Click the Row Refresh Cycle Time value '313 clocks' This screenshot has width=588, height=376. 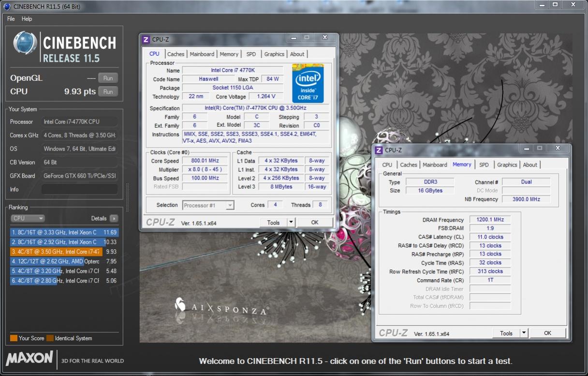point(490,271)
